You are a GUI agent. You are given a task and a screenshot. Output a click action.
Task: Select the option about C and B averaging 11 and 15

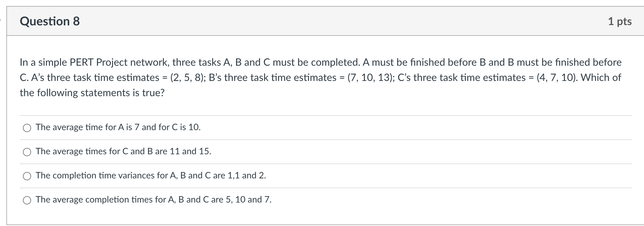point(27,152)
